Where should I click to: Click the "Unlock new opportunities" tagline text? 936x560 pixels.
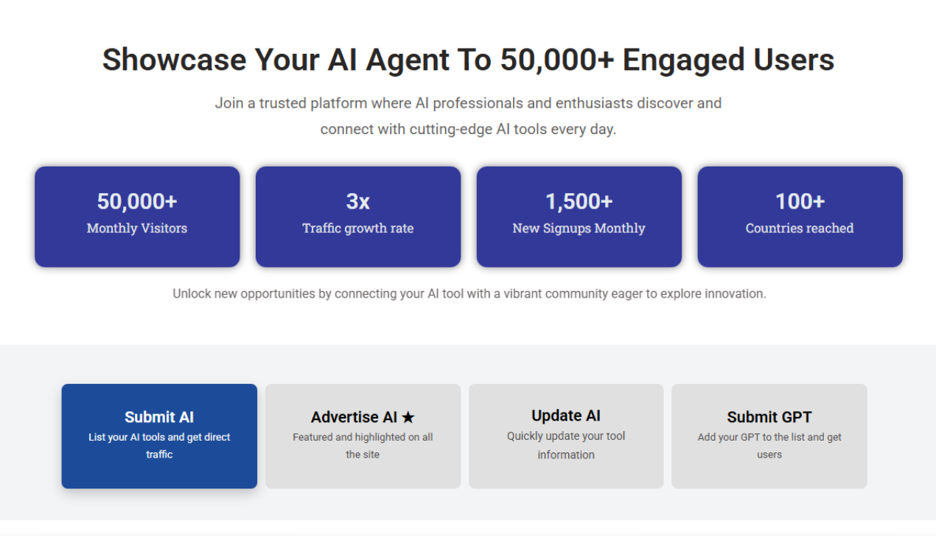coord(469,293)
